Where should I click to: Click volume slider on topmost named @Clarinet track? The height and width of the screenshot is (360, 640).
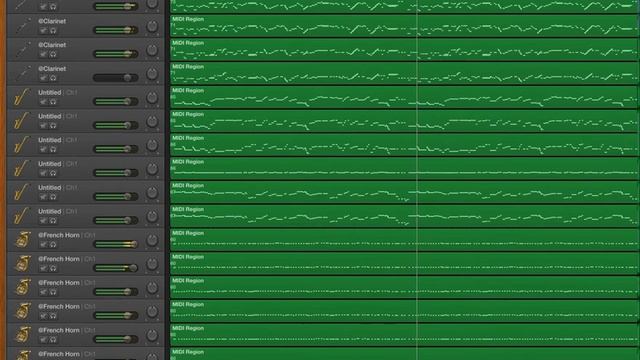click(116, 30)
